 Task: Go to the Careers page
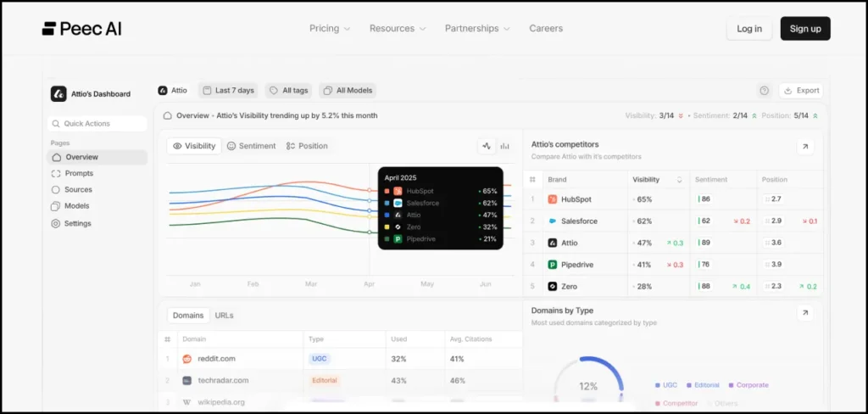point(546,28)
